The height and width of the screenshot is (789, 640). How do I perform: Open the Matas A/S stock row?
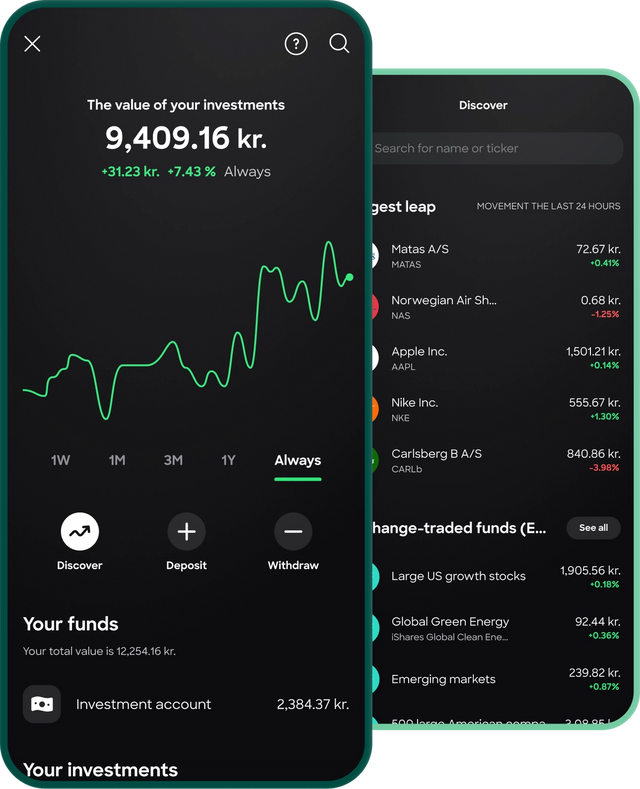[496, 256]
